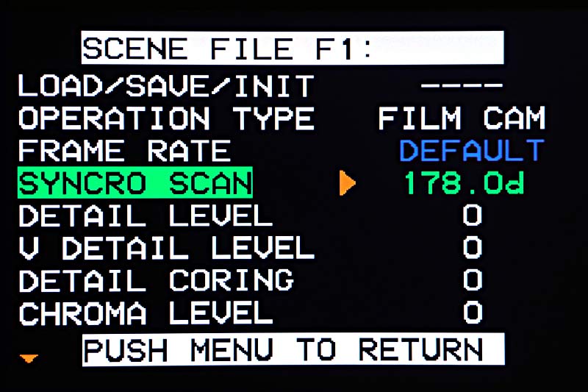The height and width of the screenshot is (392, 588).
Task: Choose the FRAME RATE menu item
Action: click(124, 152)
